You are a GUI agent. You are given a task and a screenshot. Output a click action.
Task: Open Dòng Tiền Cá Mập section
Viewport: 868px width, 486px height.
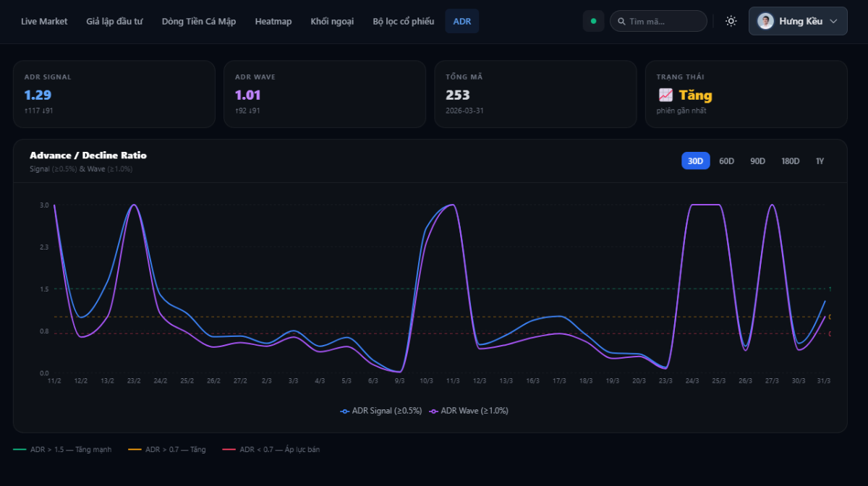(x=199, y=21)
